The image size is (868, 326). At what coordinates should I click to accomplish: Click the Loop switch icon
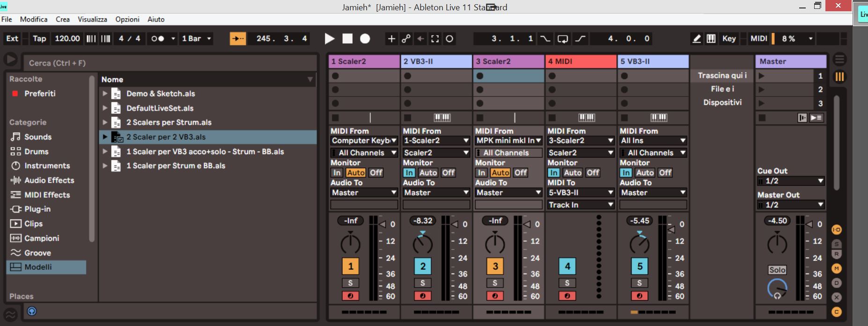pyautogui.click(x=563, y=39)
